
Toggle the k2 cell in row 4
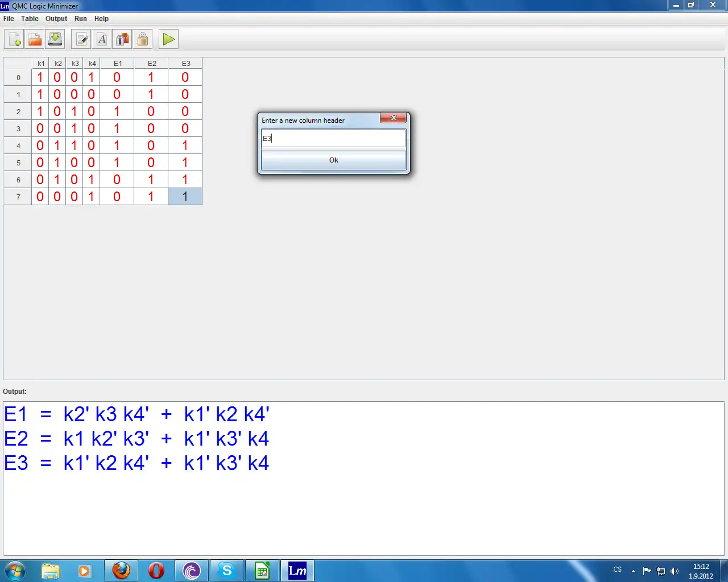click(x=57, y=145)
